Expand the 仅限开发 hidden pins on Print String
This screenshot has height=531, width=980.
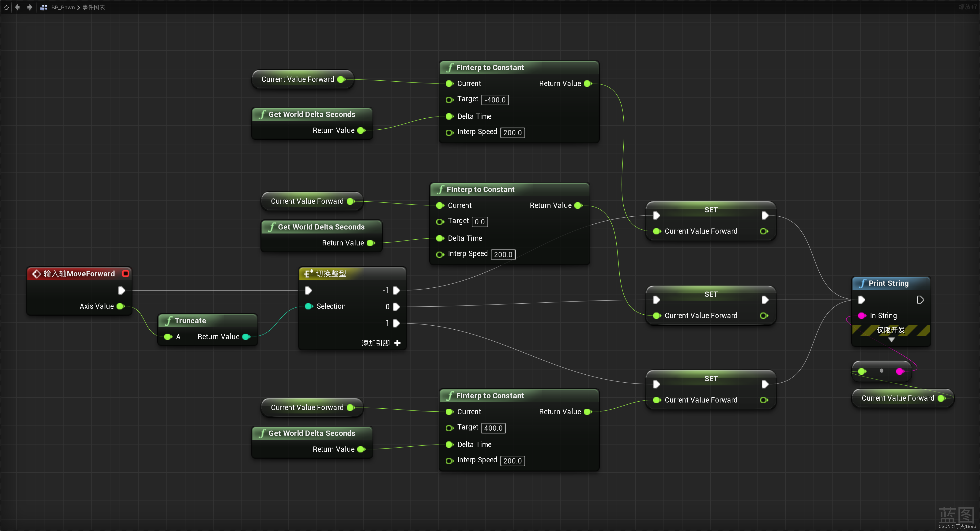tap(891, 340)
